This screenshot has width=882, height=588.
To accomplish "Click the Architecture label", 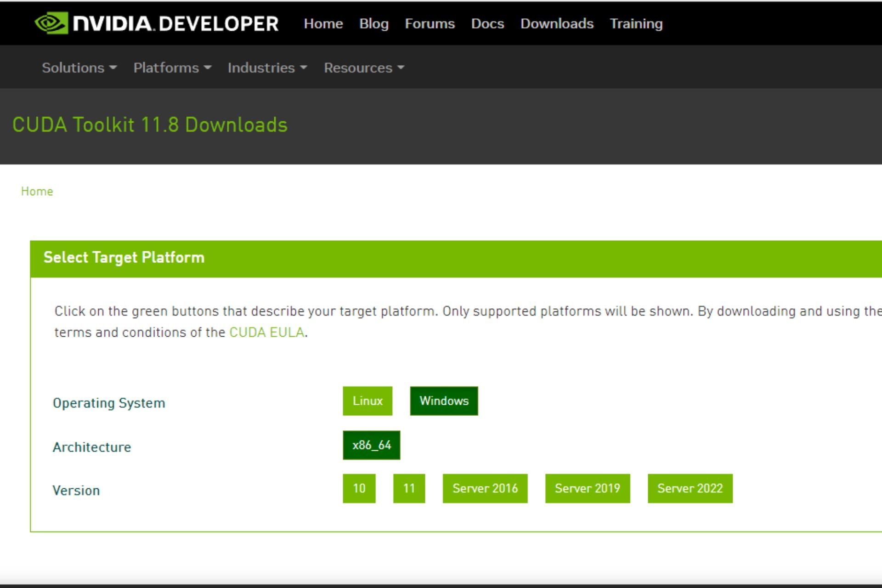I will [92, 447].
